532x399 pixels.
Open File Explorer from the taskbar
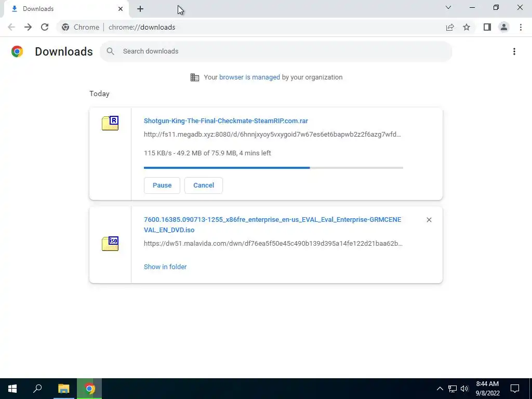(x=63, y=389)
